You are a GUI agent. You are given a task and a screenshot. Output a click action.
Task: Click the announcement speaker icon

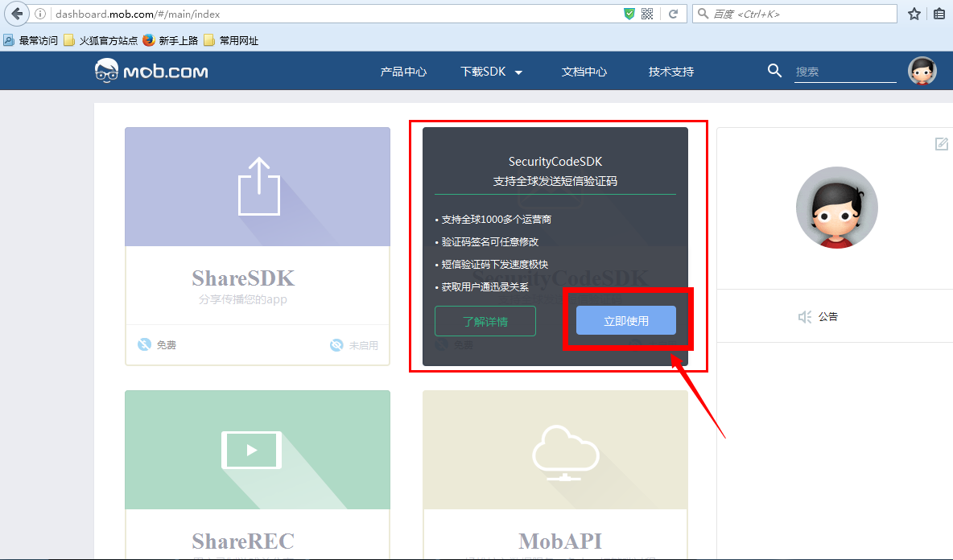[805, 317]
